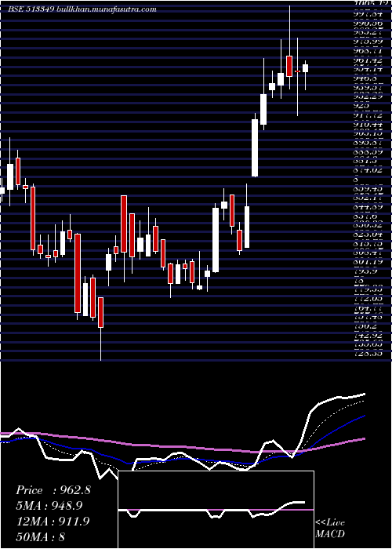
Task: Click the 874.02 price axis label
Action: click(367, 170)
